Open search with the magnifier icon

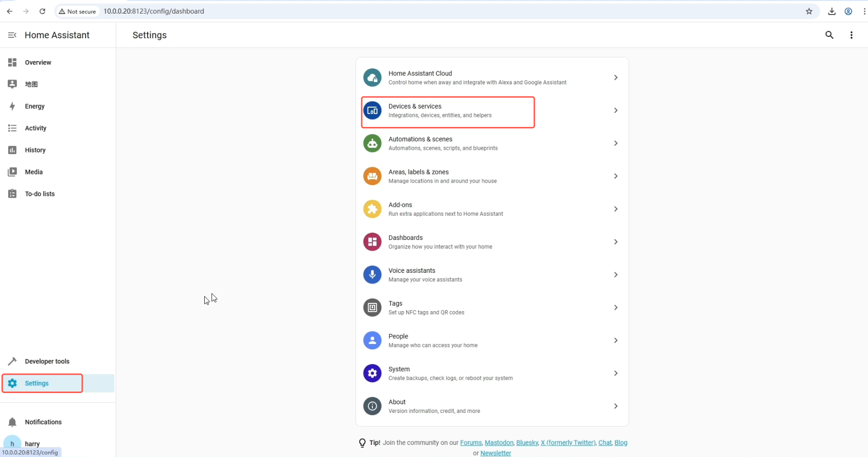pyautogui.click(x=829, y=35)
